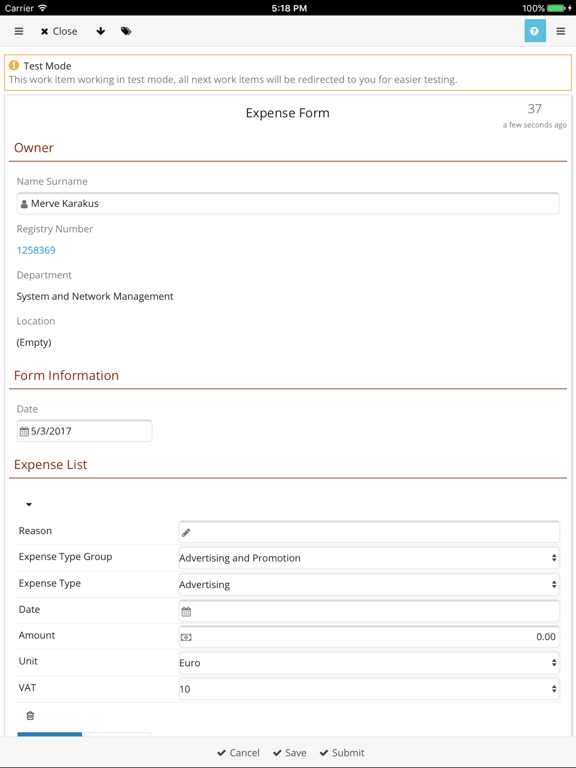Screen dimensions: 576x768
Task: Click the money icon in Amount field
Action: pyautogui.click(x=186, y=637)
